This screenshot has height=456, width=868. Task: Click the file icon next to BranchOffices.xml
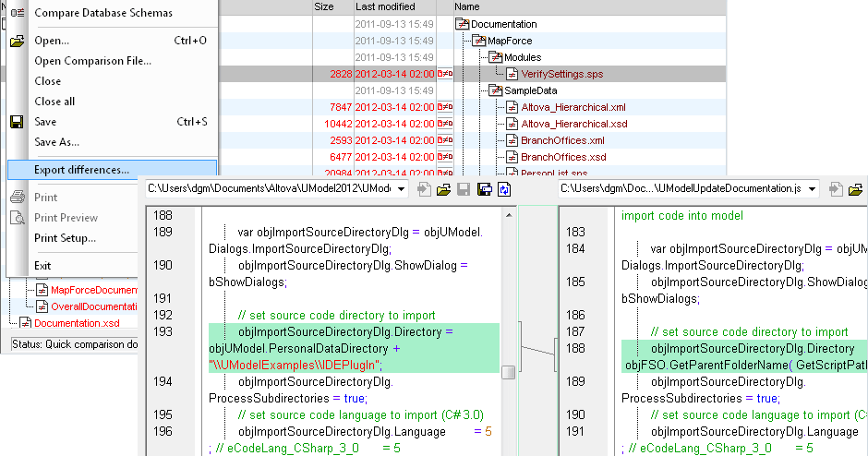tap(512, 141)
